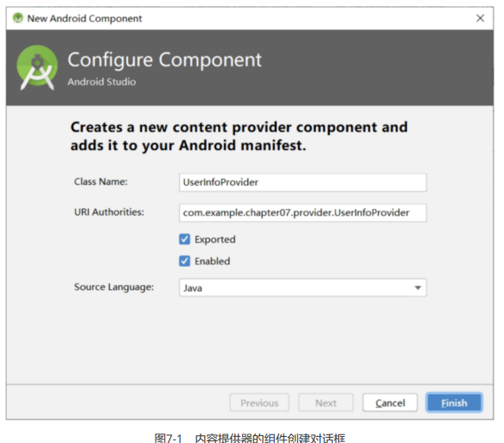Image resolution: width=504 pixels, height=443 pixels.
Task: Focus the Class Name input field
Action: [x=303, y=182]
